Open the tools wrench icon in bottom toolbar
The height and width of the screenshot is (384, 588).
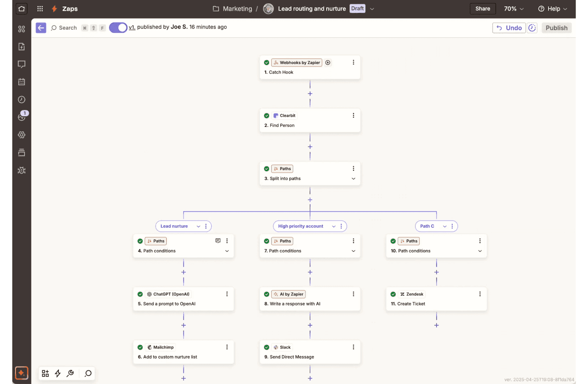tap(70, 373)
